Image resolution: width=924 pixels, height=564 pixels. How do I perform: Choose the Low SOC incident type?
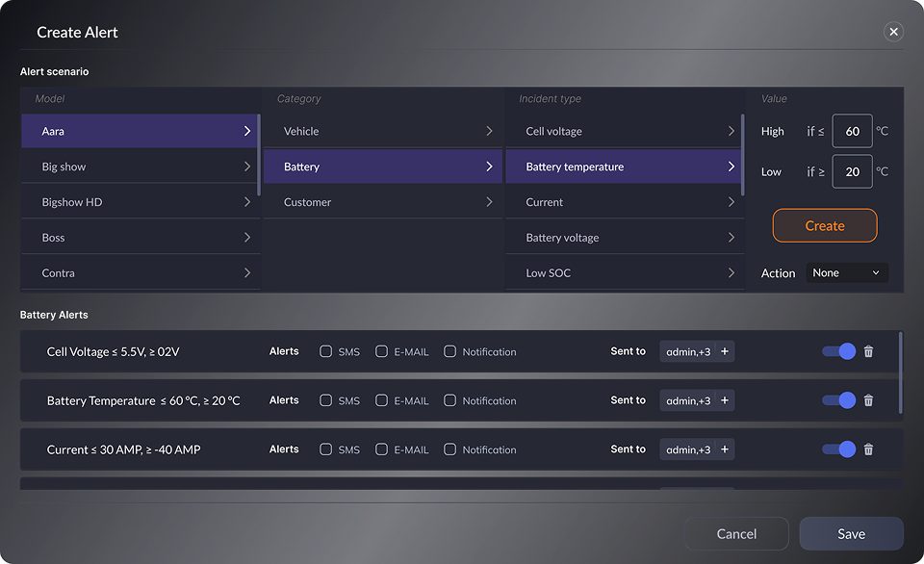[x=624, y=273]
